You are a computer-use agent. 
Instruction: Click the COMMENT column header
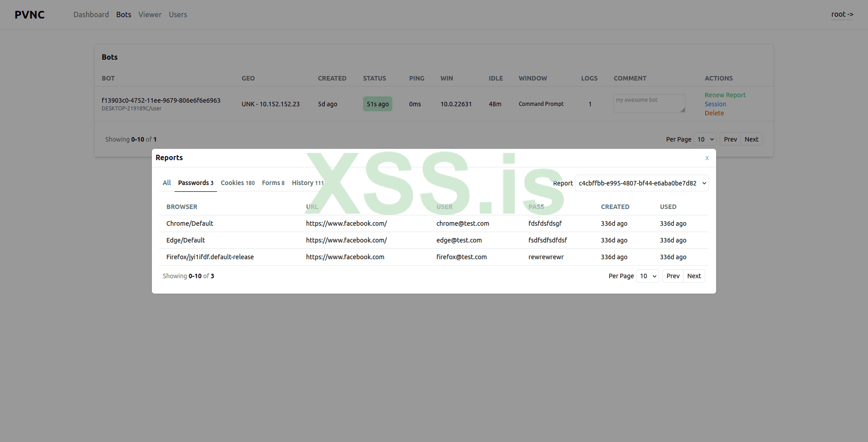pos(630,78)
